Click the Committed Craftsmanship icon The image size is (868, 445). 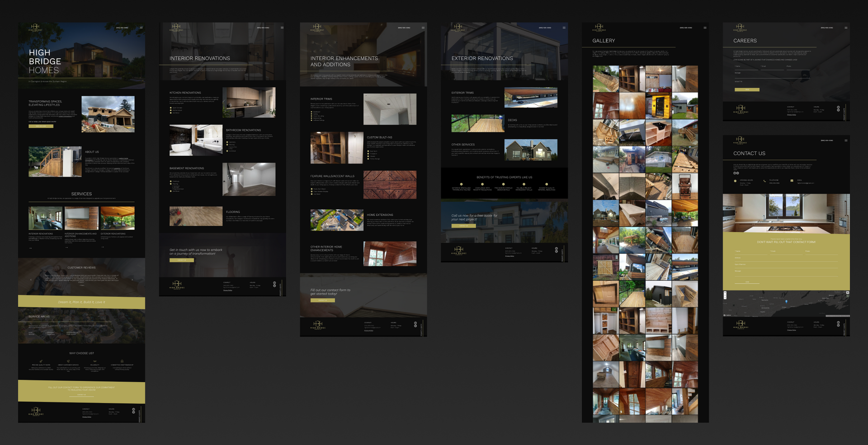122,361
